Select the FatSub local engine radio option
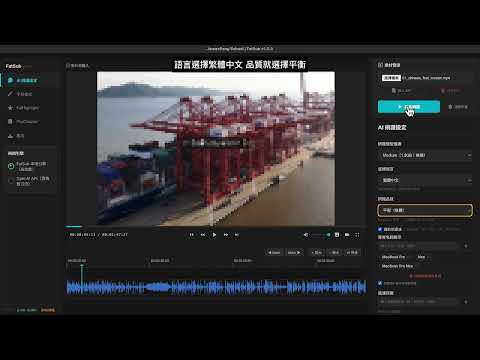Image resolution: width=480 pixels, height=360 pixels. (11, 166)
